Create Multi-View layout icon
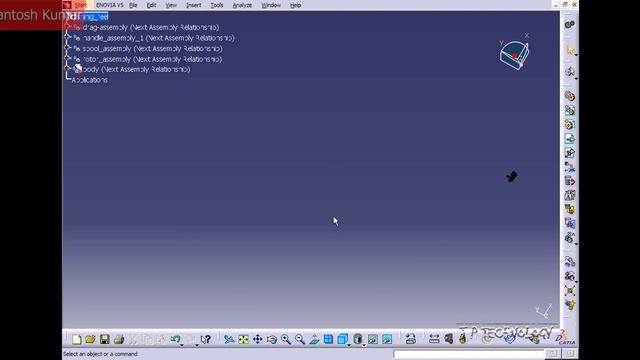Viewport: 640px width, 360px height. click(328, 339)
